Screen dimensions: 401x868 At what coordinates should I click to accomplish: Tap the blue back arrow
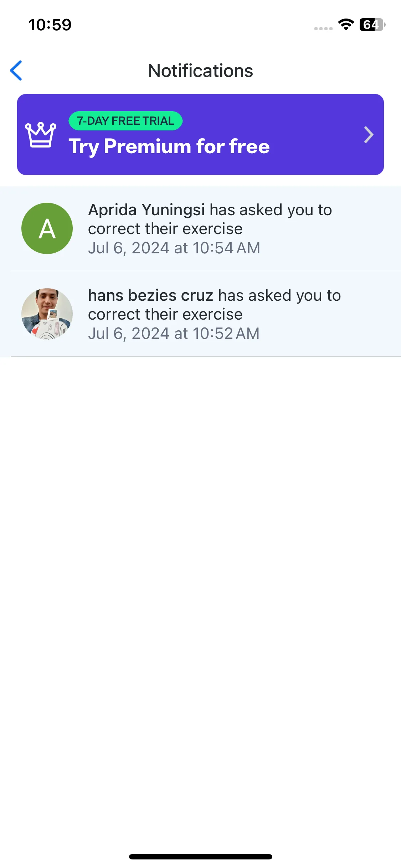[x=16, y=71]
